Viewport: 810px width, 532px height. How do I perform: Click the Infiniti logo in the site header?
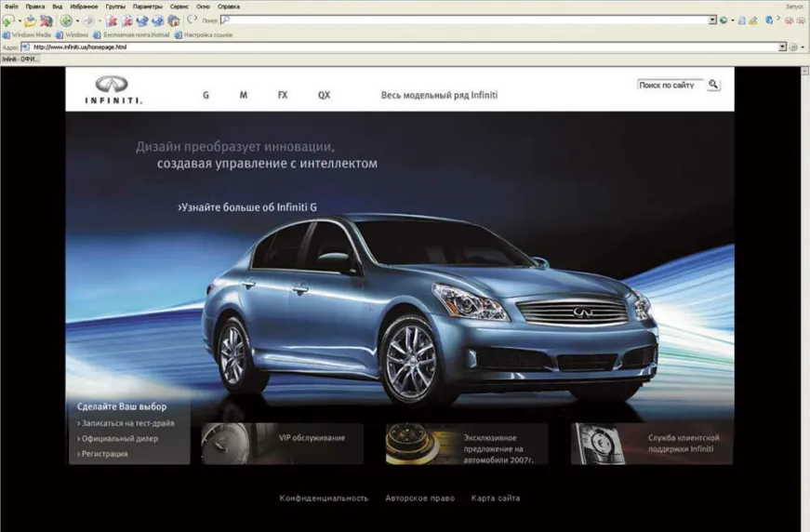[x=113, y=89]
